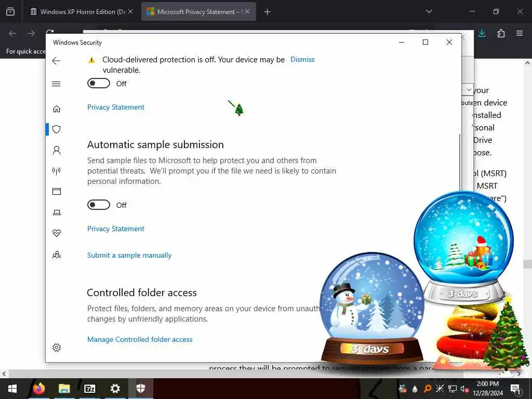Click the snowman snow globe widget
Viewport: 532px width, 399px height.
(x=372, y=307)
